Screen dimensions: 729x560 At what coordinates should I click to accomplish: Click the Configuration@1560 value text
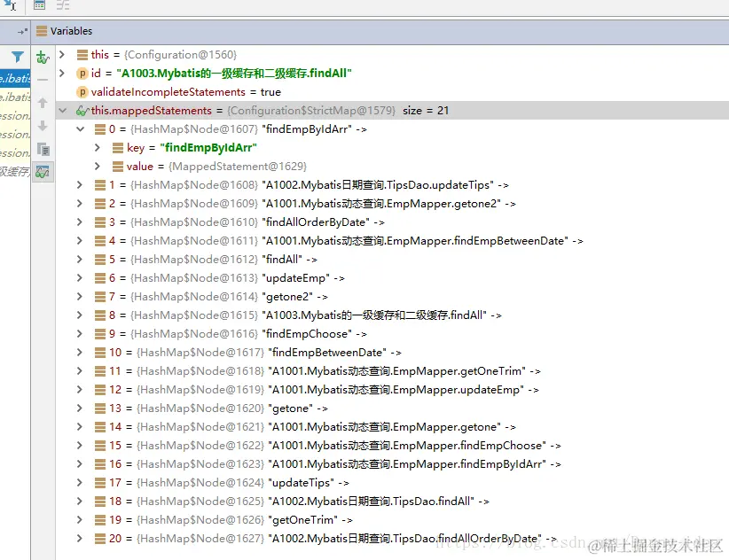click(180, 55)
